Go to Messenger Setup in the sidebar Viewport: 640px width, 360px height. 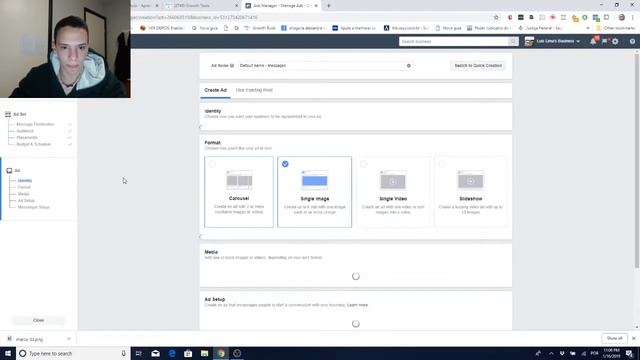[x=33, y=207]
